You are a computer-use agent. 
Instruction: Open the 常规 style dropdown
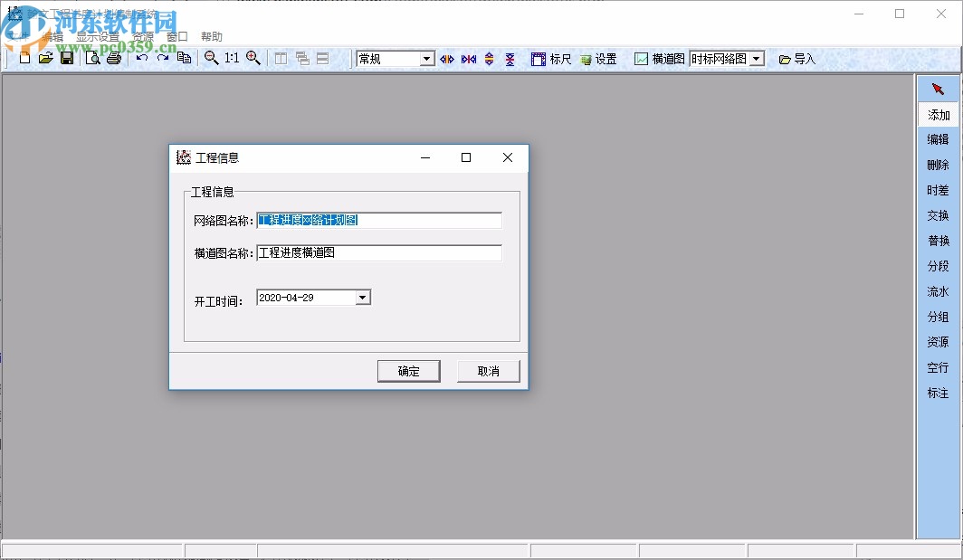point(425,58)
